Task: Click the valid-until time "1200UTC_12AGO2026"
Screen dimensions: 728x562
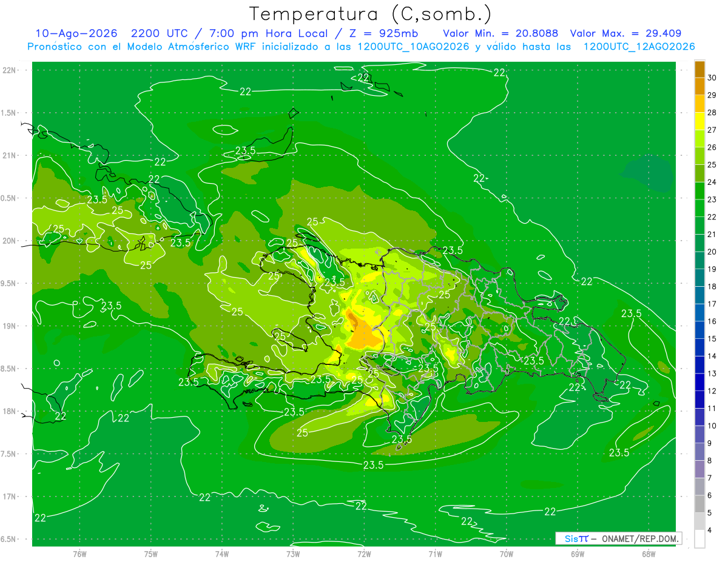Action: click(638, 47)
